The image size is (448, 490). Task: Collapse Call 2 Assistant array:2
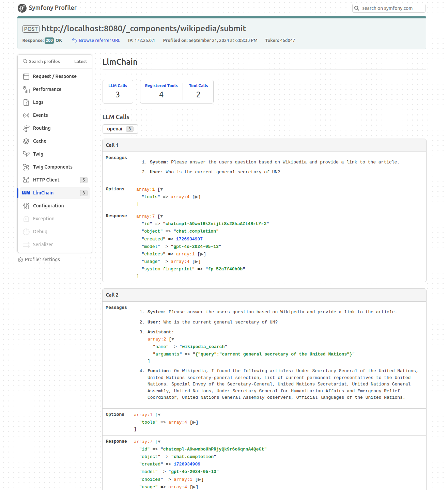(173, 339)
